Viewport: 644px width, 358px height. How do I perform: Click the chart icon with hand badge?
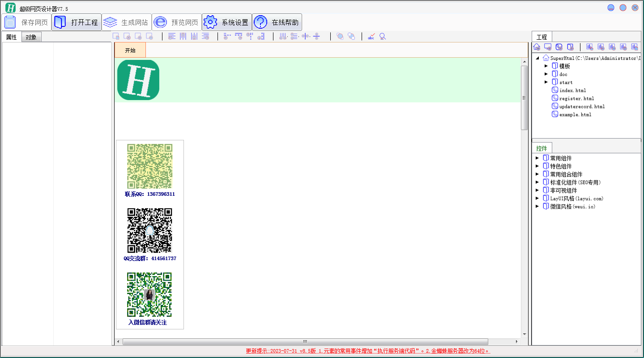coord(590,47)
